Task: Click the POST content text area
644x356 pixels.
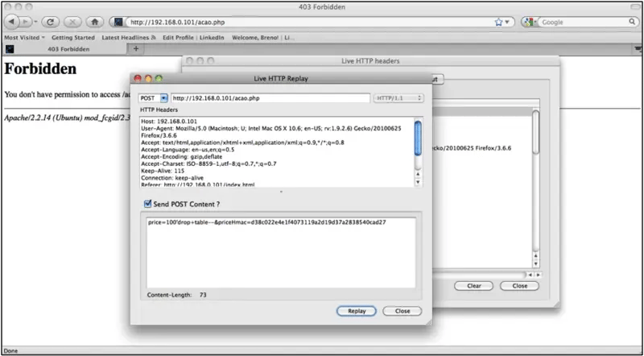Action: click(280, 251)
